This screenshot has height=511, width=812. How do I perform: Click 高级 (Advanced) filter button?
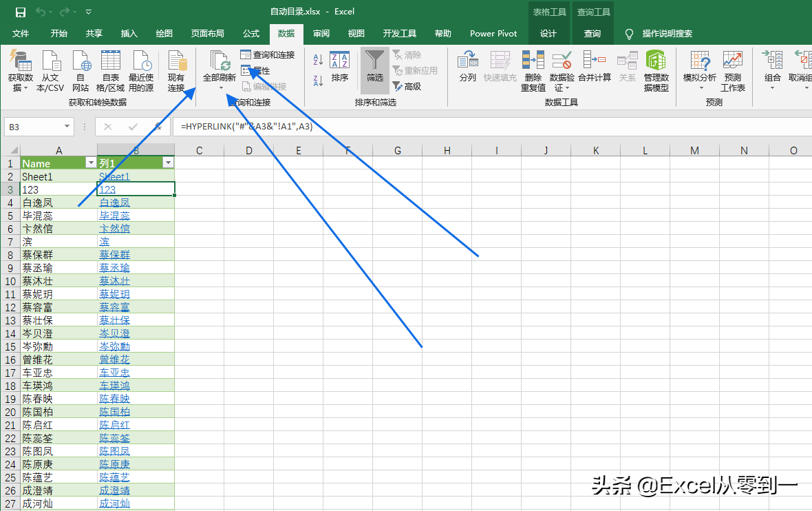pos(407,87)
